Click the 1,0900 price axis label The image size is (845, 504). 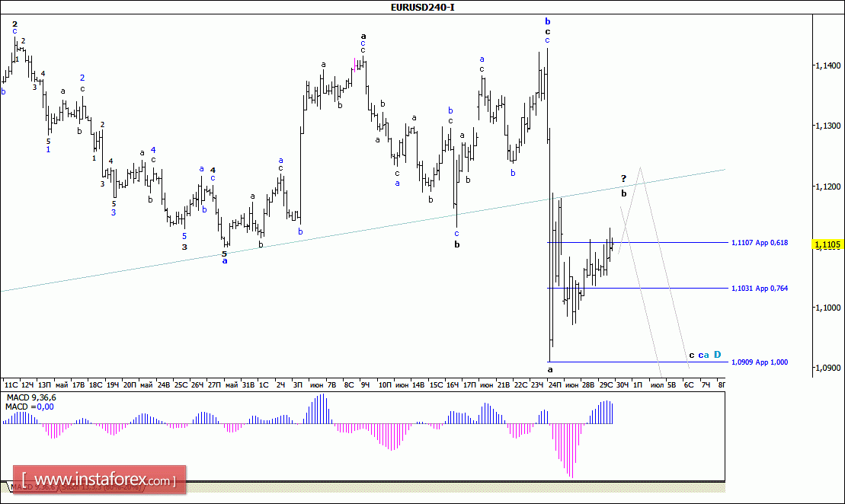click(827, 368)
